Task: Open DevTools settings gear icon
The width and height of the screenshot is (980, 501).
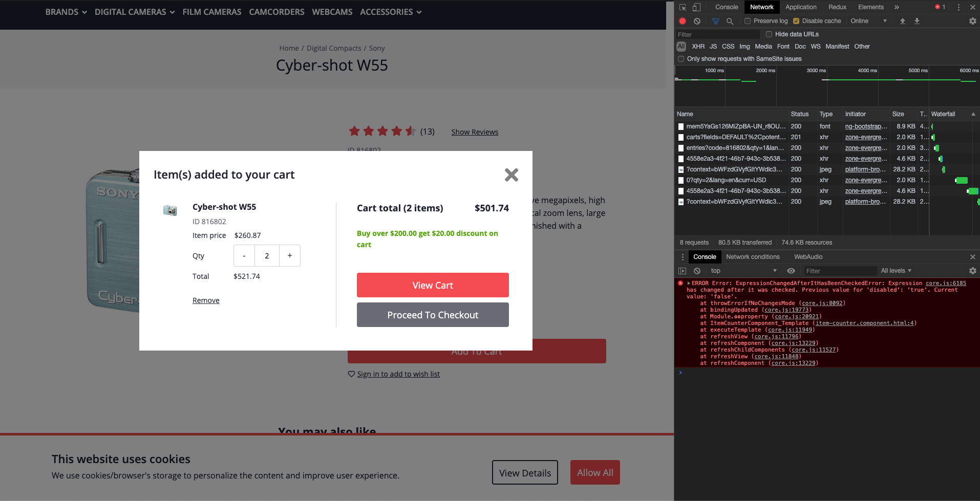Action: 972,21
